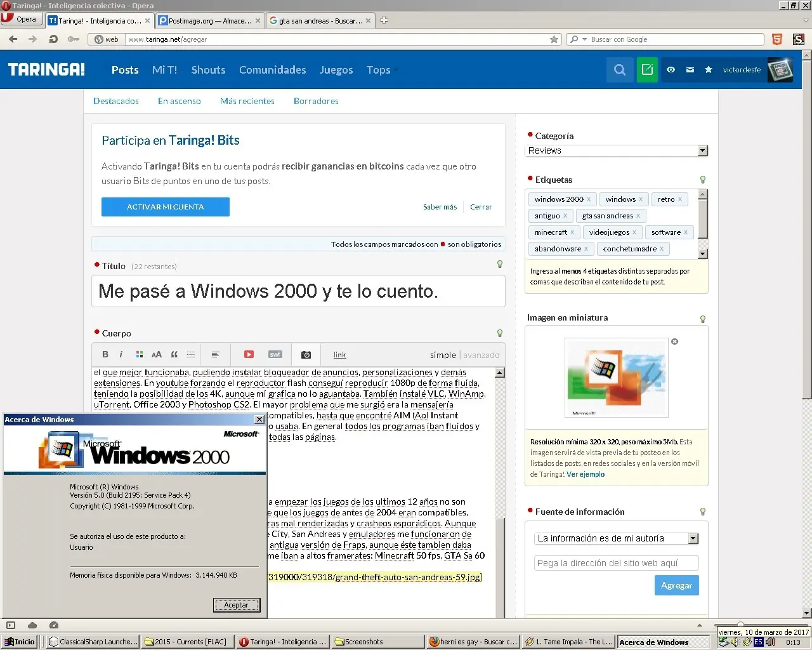This screenshot has width=812, height=650.
Task: Show the Etiquetas hint bulb
Action: click(x=703, y=180)
